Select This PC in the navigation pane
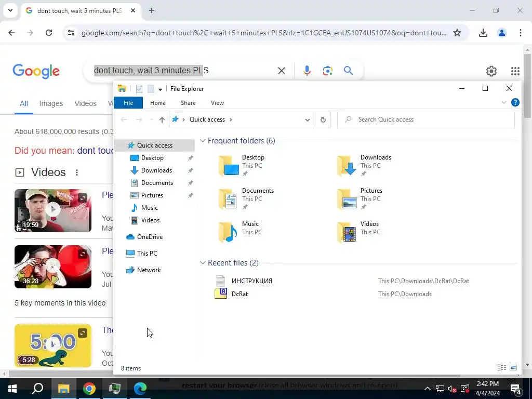The width and height of the screenshot is (532, 399). coord(147,254)
